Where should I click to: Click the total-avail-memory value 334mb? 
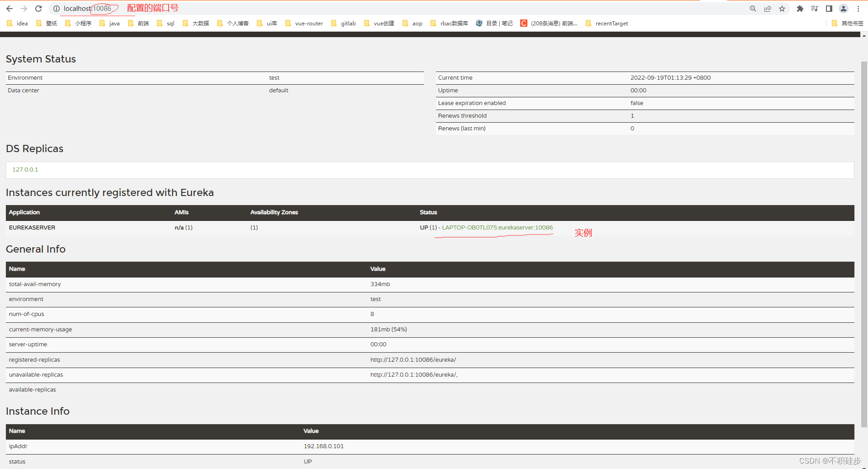(380, 284)
